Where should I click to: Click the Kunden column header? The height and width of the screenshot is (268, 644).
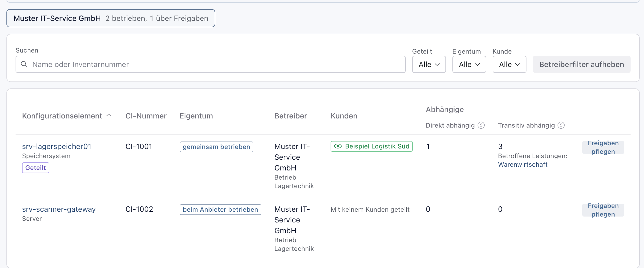point(344,116)
